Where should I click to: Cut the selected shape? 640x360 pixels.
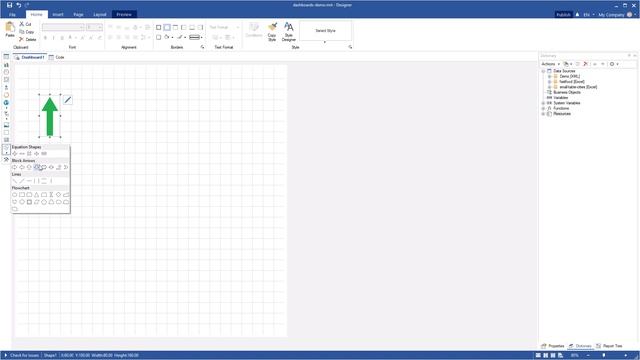pos(25,24)
